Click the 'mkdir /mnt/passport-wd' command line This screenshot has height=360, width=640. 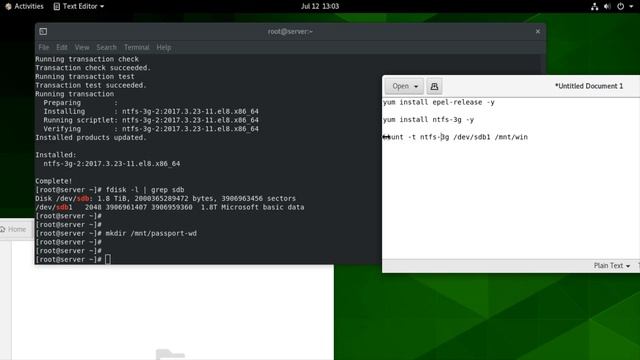click(151, 233)
